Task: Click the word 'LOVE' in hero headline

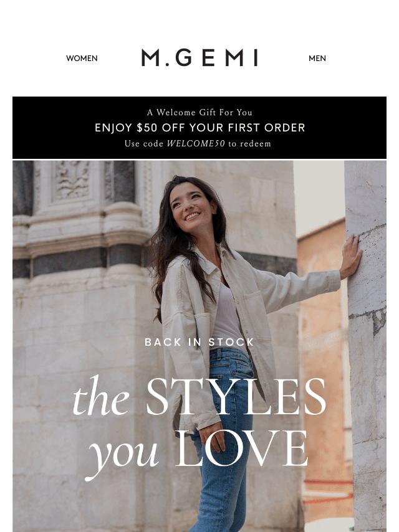Action: click(x=241, y=449)
